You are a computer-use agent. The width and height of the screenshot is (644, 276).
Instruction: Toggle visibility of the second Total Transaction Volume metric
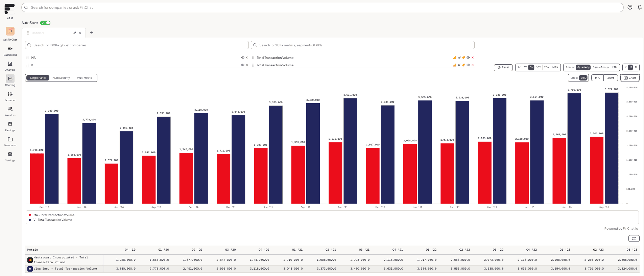(468, 65)
